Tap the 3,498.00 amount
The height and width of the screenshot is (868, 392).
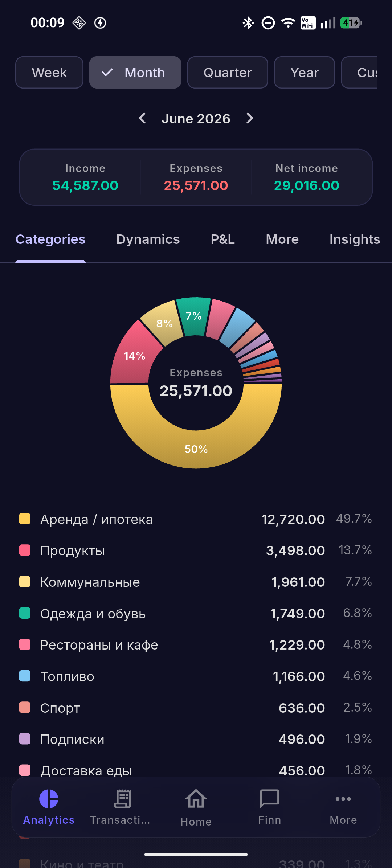295,550
